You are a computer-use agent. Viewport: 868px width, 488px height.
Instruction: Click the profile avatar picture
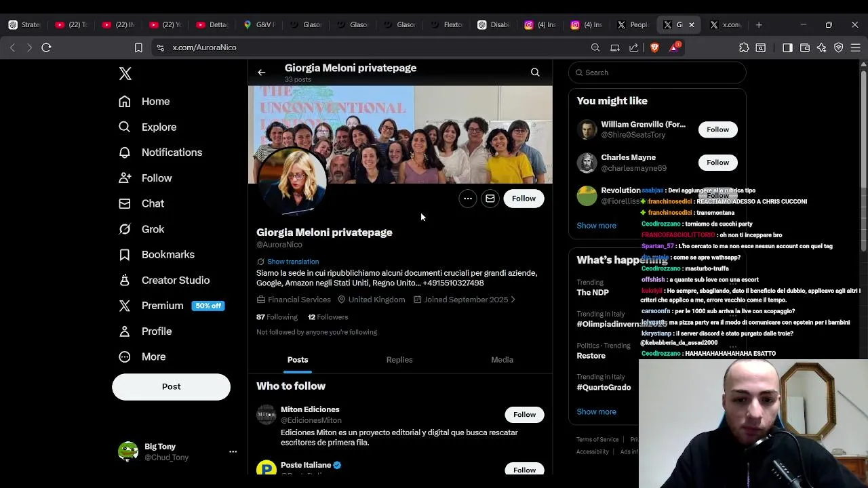pyautogui.click(x=292, y=182)
